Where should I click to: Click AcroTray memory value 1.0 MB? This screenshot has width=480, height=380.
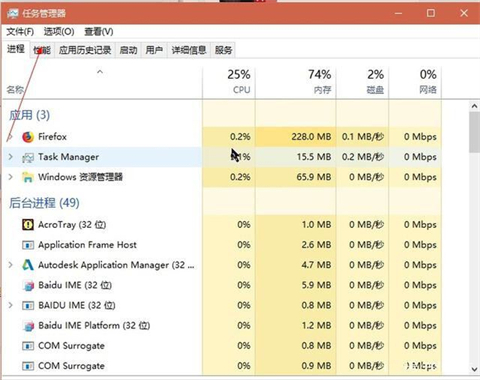(317, 225)
